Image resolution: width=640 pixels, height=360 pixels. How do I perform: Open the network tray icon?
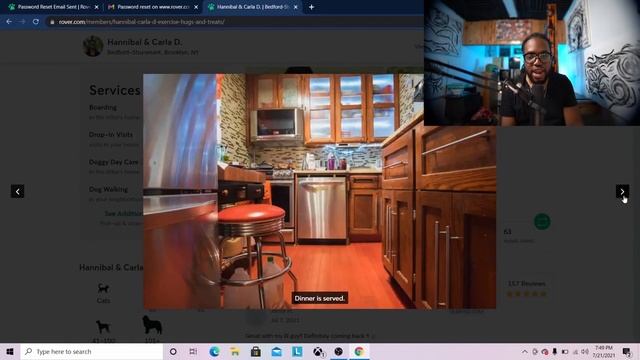point(575,351)
